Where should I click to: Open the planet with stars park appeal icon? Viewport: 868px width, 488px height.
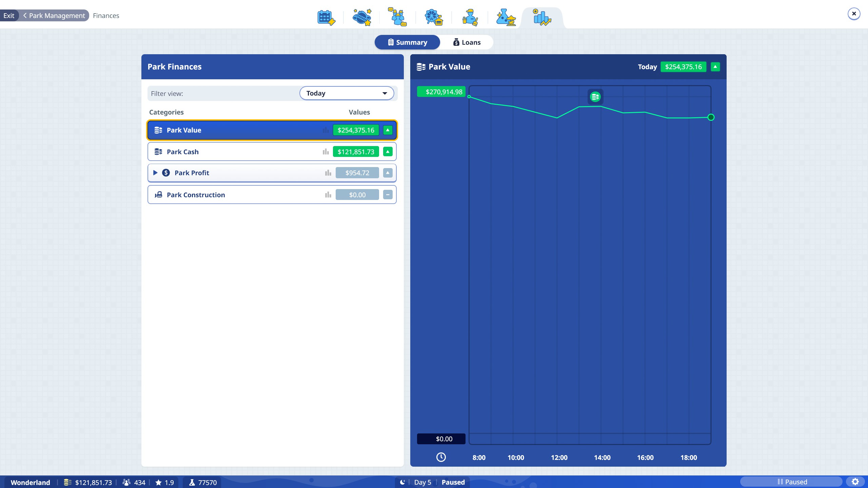tap(362, 18)
